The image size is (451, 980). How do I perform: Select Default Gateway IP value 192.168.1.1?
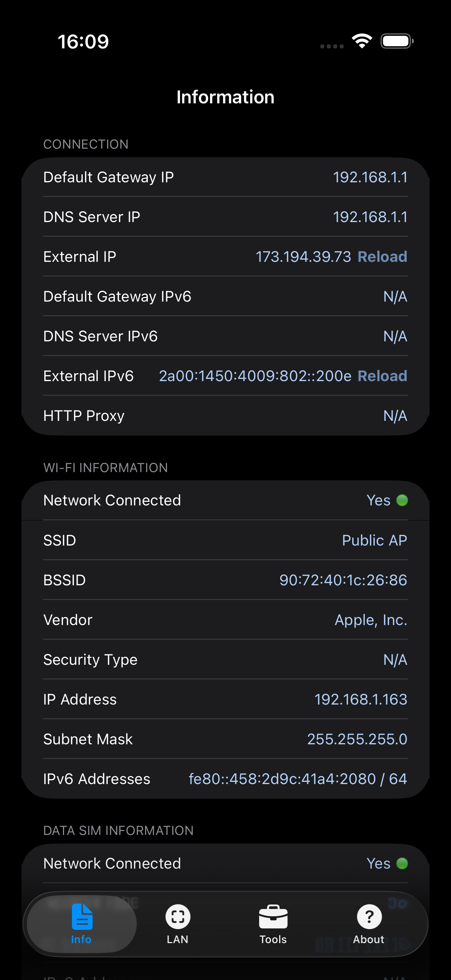[x=370, y=177]
